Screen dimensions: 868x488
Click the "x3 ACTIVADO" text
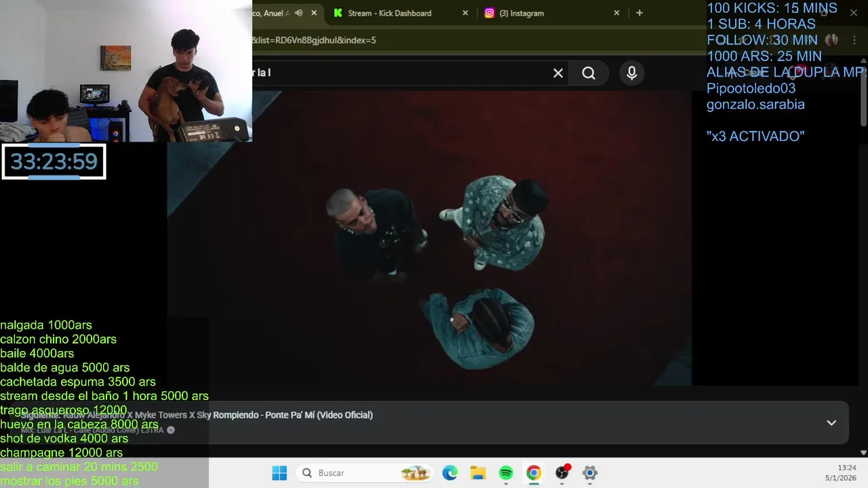(755, 136)
